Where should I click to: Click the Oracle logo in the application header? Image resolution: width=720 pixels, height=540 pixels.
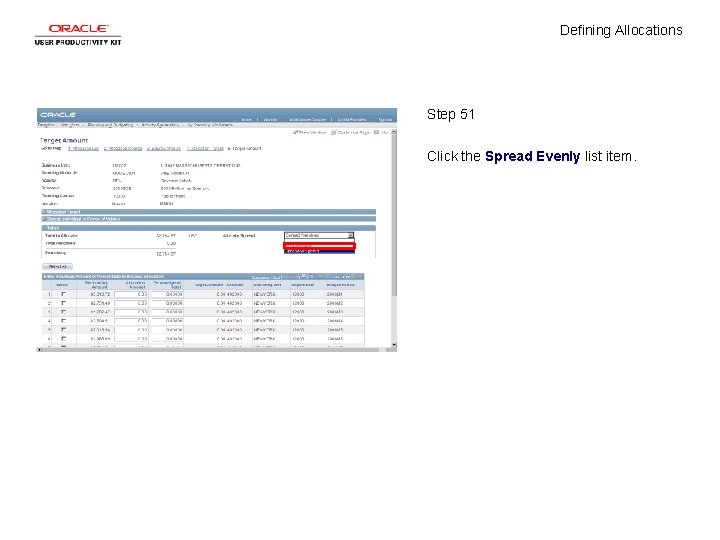click(58, 115)
